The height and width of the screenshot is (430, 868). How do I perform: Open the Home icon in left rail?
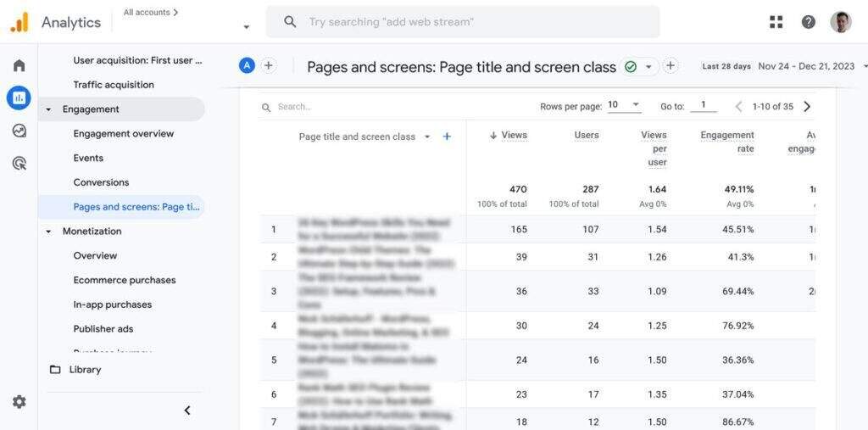coord(19,65)
